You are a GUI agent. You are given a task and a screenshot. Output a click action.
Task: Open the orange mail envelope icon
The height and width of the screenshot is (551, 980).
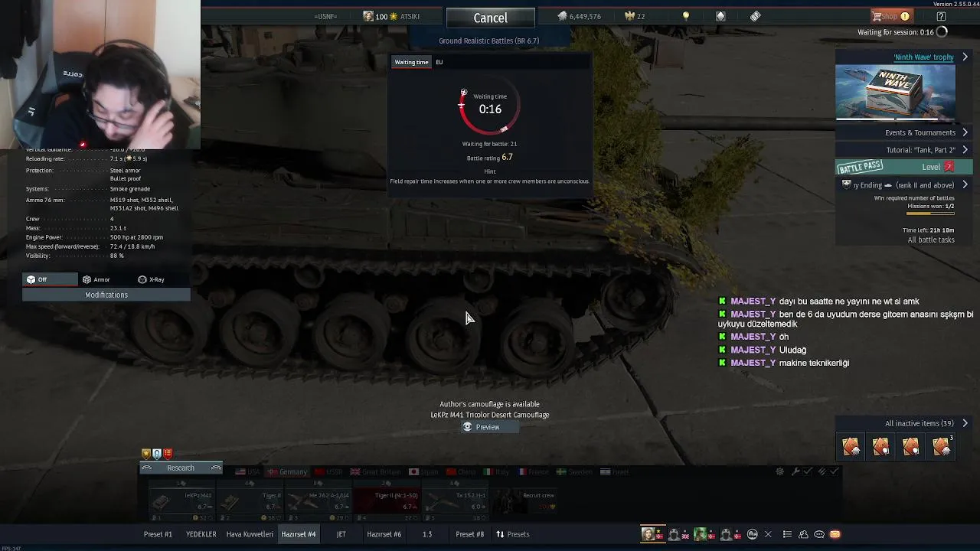835,534
